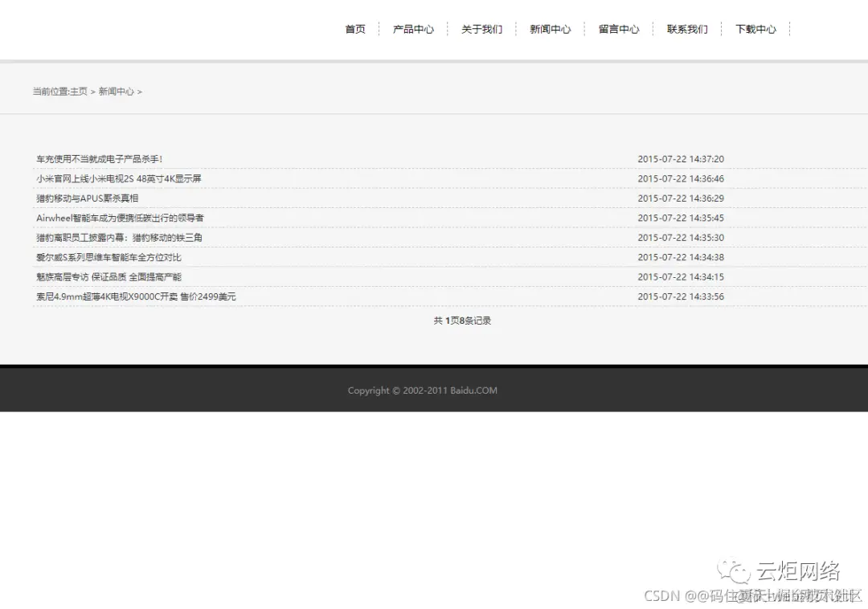Image resolution: width=868 pixels, height=609 pixels.
Task: Open the 留言中心 navigation menu item
Action: point(618,29)
